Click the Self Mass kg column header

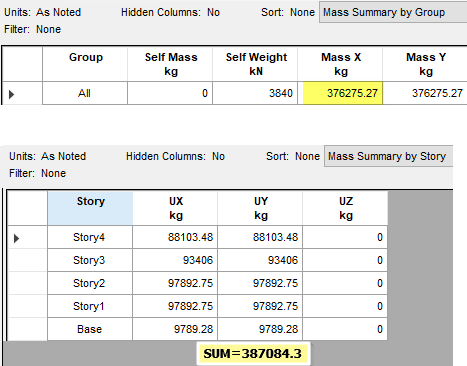tap(170, 64)
